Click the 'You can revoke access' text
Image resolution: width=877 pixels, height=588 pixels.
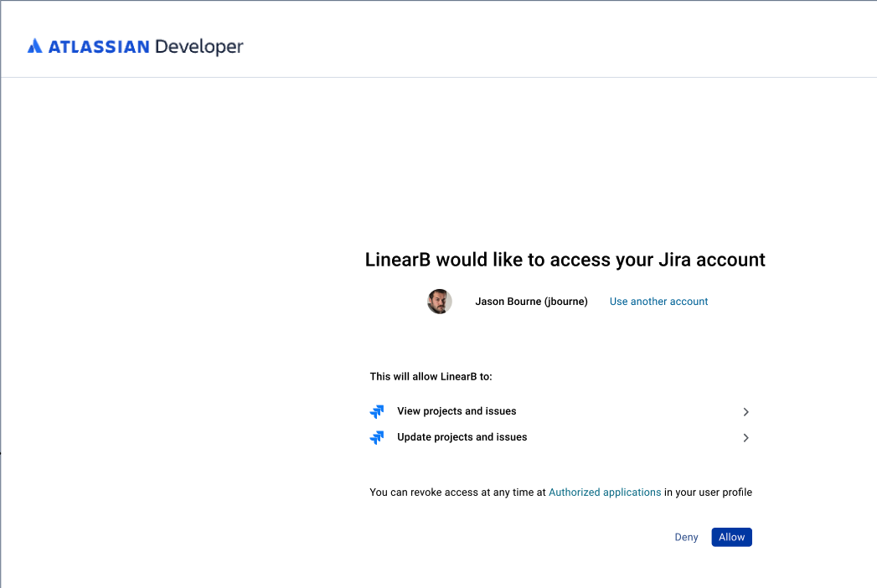[x=560, y=493]
